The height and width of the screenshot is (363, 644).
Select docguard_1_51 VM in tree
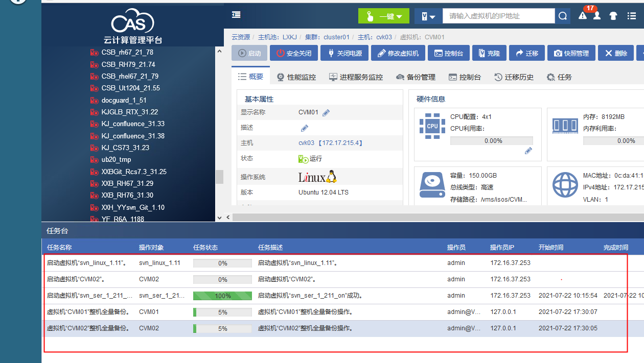coord(124,100)
